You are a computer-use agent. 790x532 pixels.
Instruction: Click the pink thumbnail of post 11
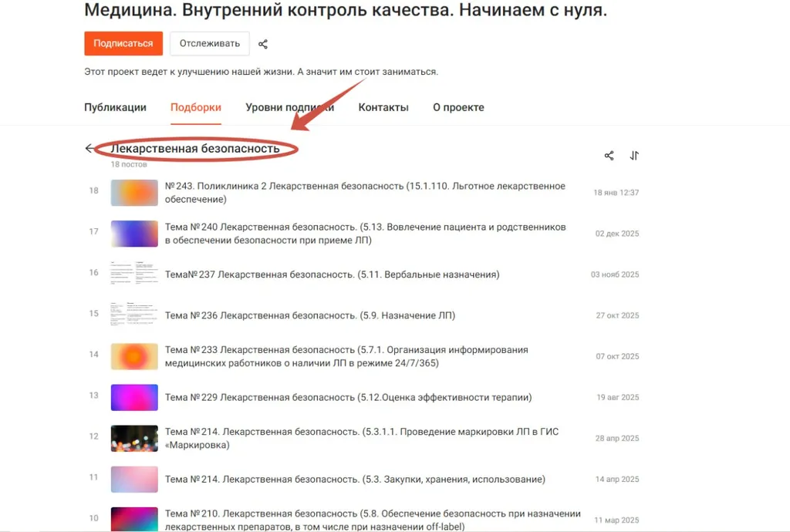[134, 478]
